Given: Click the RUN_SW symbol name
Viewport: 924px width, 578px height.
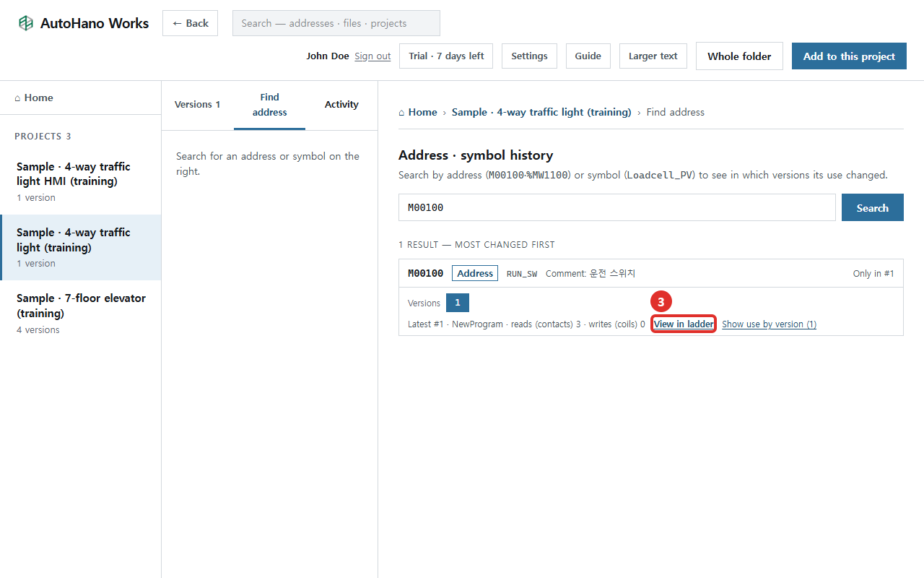Looking at the screenshot, I should (522, 274).
